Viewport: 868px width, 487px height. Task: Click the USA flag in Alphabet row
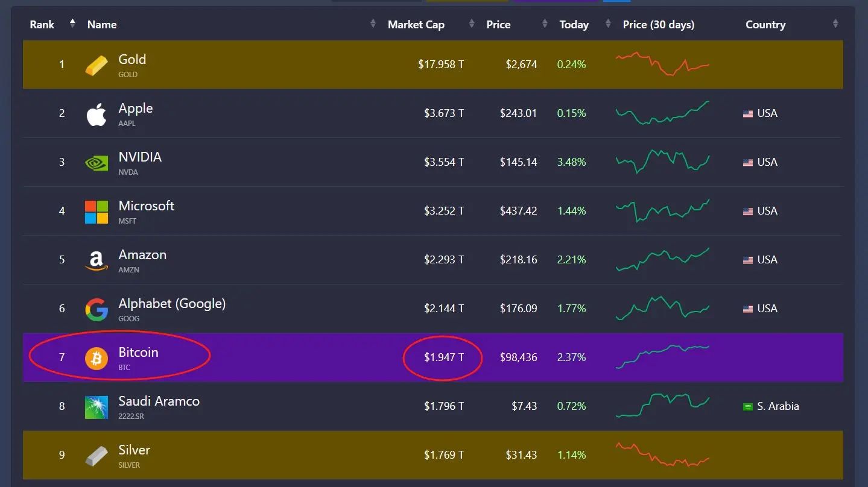click(748, 309)
